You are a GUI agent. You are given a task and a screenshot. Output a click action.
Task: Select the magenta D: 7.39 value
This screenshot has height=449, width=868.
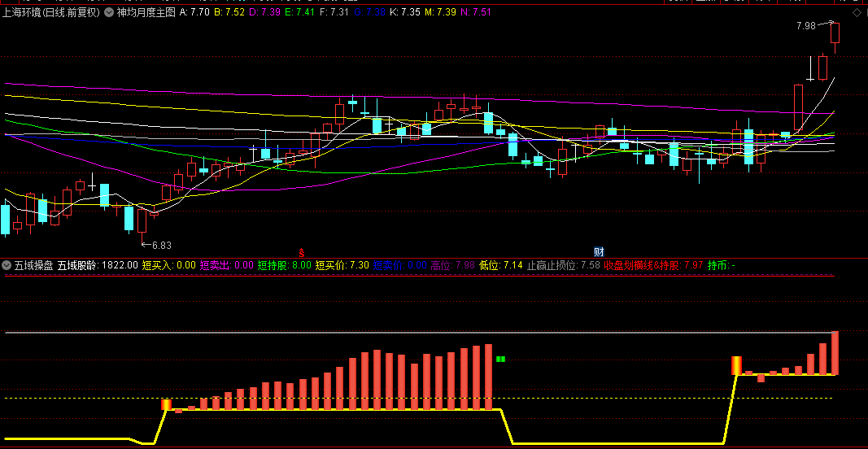pos(264,11)
